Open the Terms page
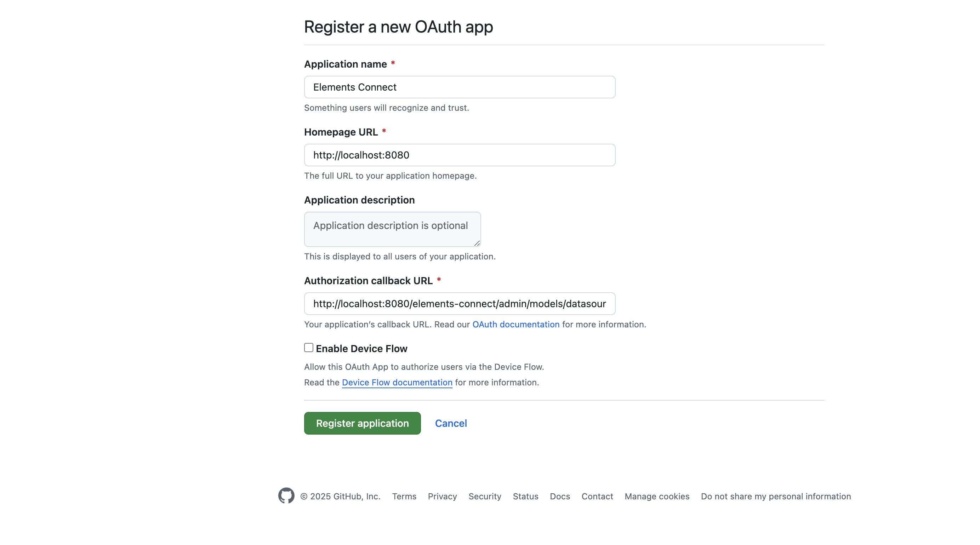Screen dimensions: 980x545 (x=404, y=496)
